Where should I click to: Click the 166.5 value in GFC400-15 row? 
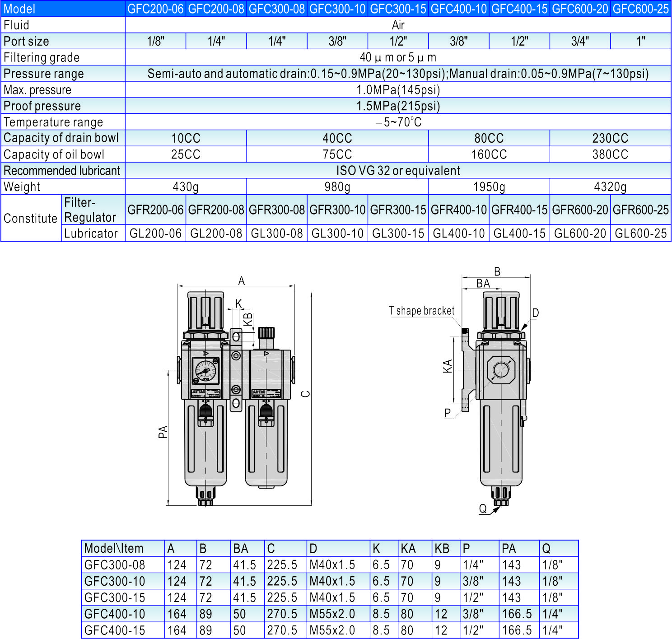(x=517, y=630)
